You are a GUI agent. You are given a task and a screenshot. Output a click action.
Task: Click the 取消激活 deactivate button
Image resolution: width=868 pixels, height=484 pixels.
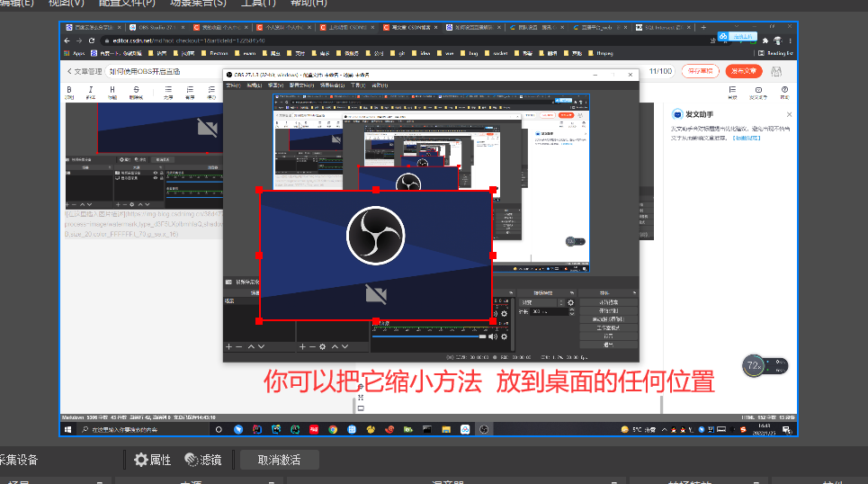pyautogui.click(x=279, y=460)
